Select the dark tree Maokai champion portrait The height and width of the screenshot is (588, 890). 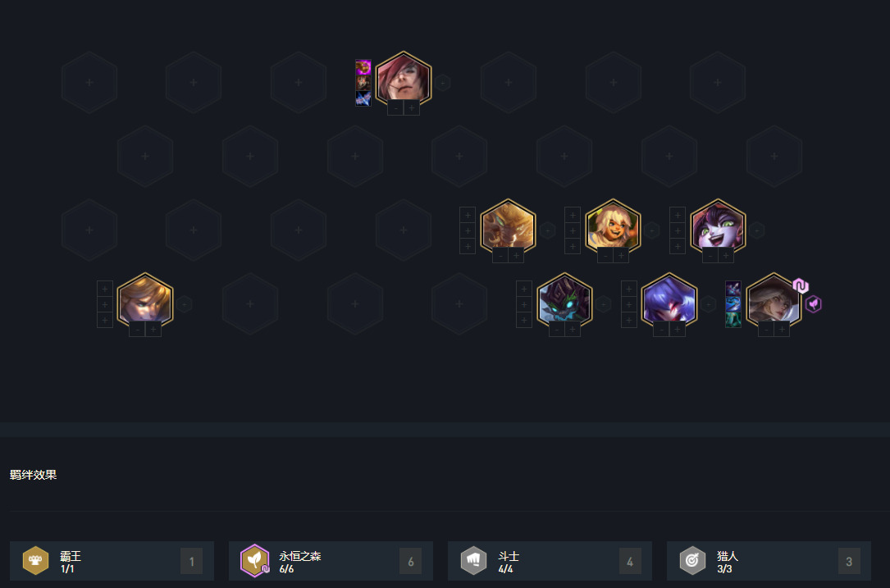point(565,301)
